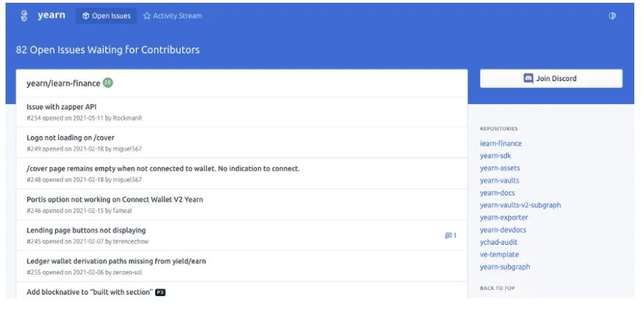Image resolution: width=644 pixels, height=312 pixels.
Task: Toggle the dark mode contrast icon
Action: pos(612,16)
